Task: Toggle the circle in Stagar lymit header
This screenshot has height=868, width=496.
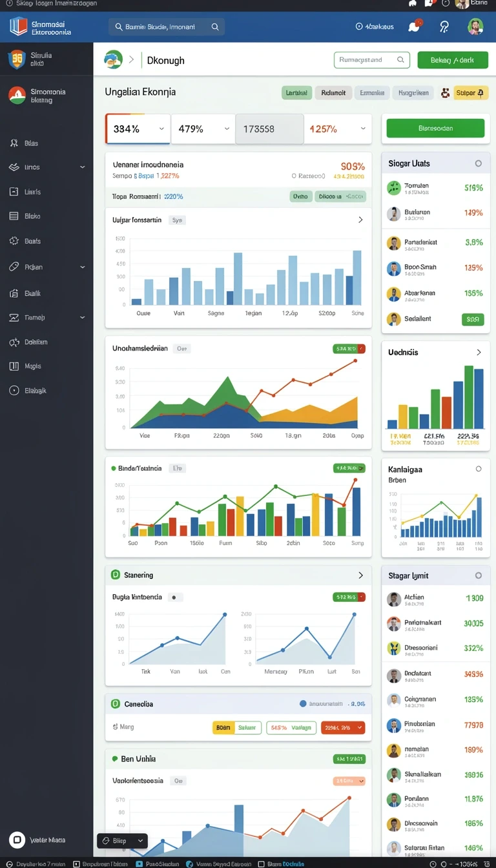Action: pos(479,575)
